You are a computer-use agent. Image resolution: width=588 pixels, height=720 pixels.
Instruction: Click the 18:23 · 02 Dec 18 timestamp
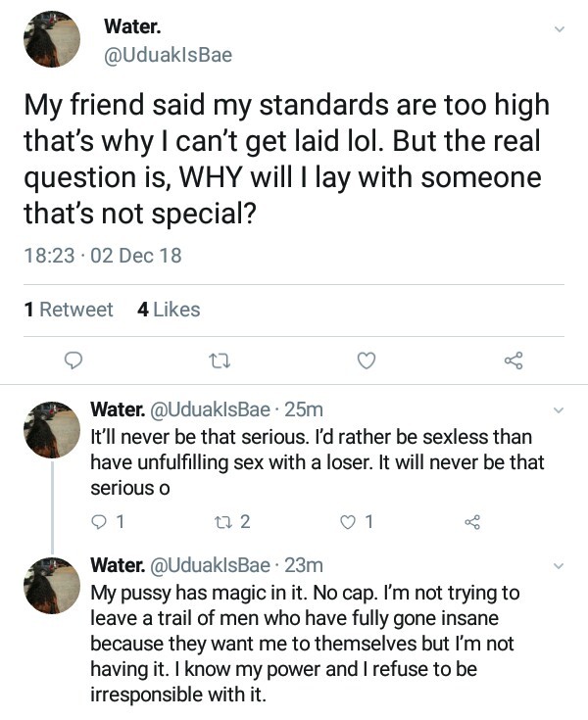[102, 256]
